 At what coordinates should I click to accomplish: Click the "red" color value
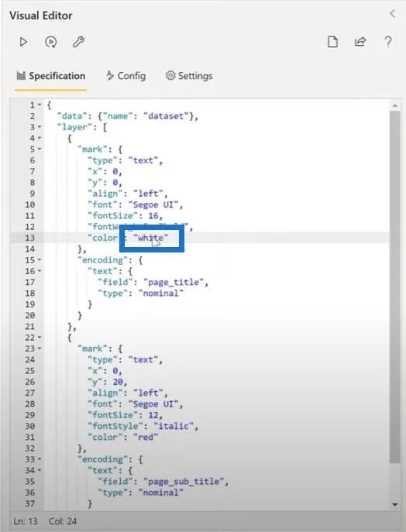(146, 437)
